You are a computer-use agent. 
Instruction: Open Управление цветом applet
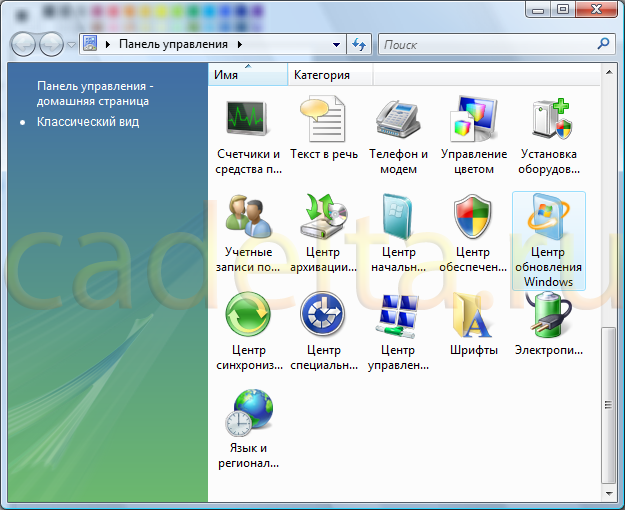[x=474, y=136]
